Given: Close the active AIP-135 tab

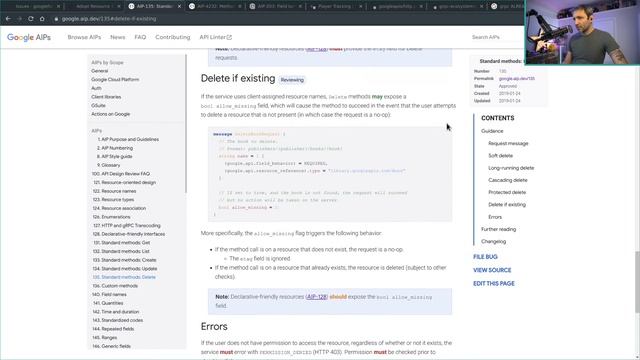Looking at the screenshot, I should (179, 7).
